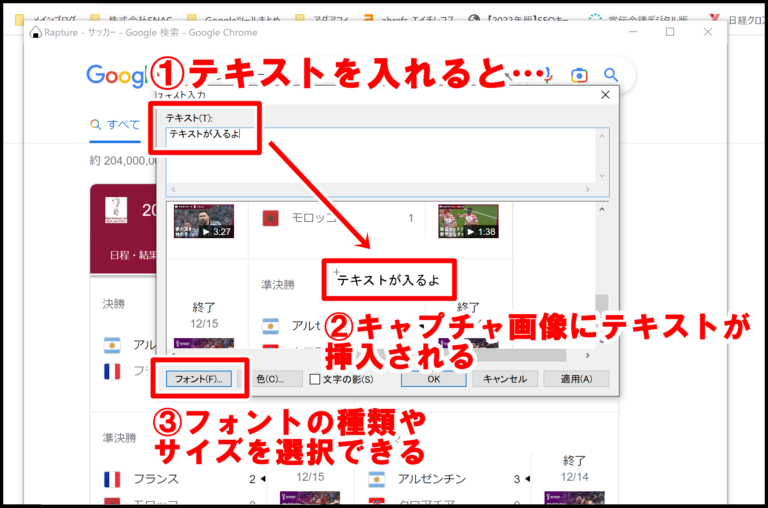The image size is (768, 508).
Task: Select the すべて search tab
Action: click(116, 124)
